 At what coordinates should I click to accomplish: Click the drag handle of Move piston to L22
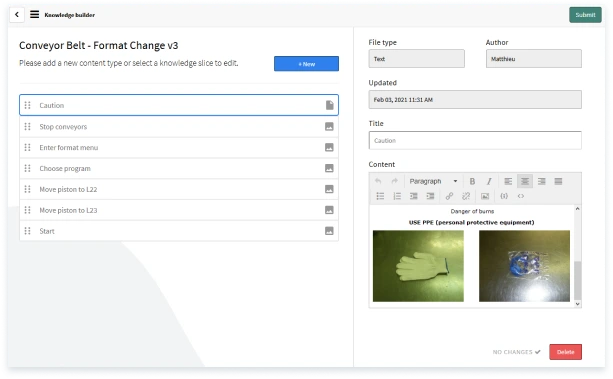[x=27, y=189]
